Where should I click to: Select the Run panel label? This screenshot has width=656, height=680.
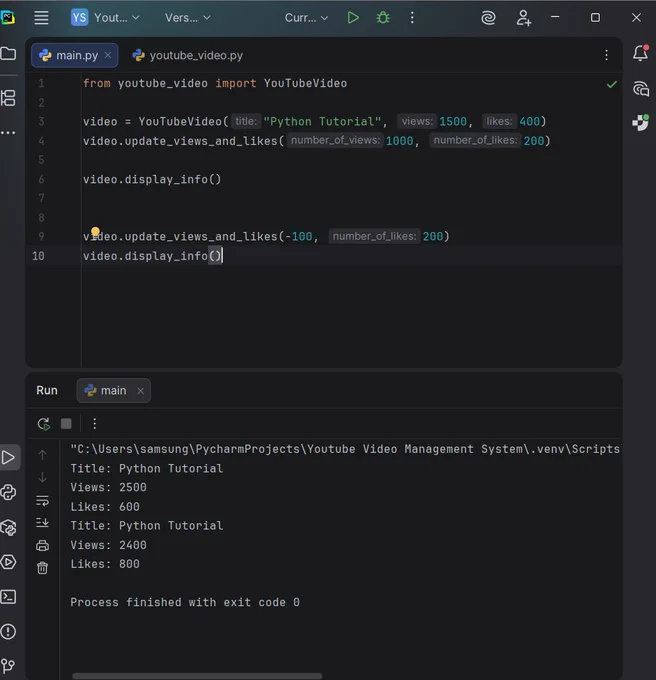(47, 390)
